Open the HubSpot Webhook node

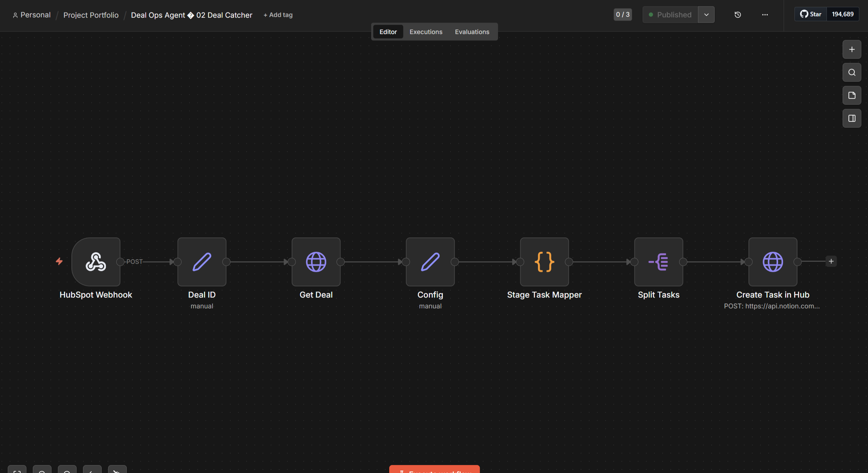96,262
